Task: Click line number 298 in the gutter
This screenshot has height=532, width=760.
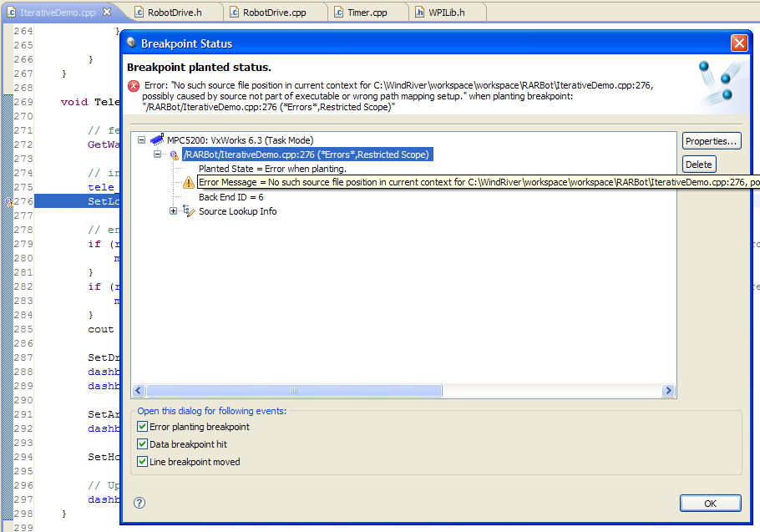Action: pos(23,514)
